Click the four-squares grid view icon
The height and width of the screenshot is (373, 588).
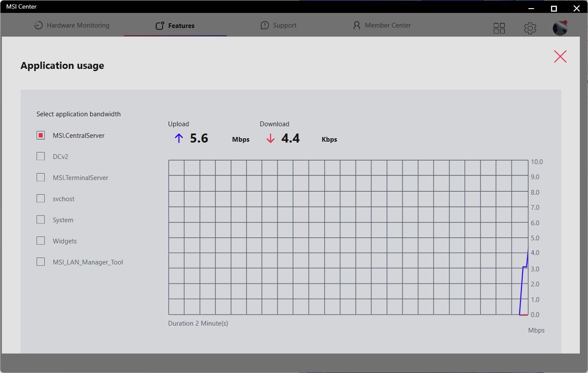499,28
